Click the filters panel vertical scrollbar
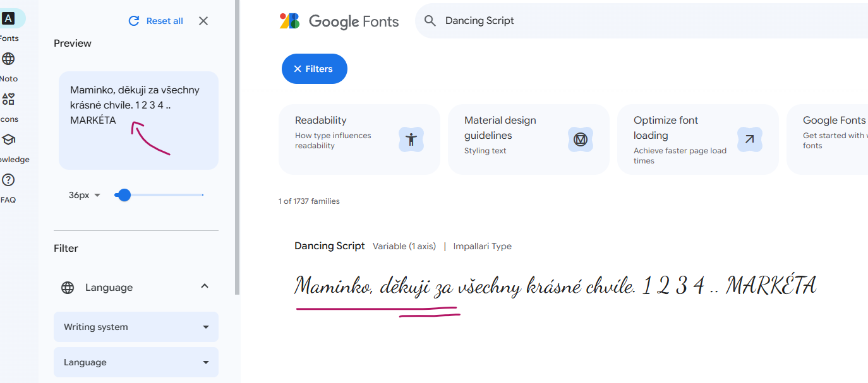 pyautogui.click(x=238, y=147)
